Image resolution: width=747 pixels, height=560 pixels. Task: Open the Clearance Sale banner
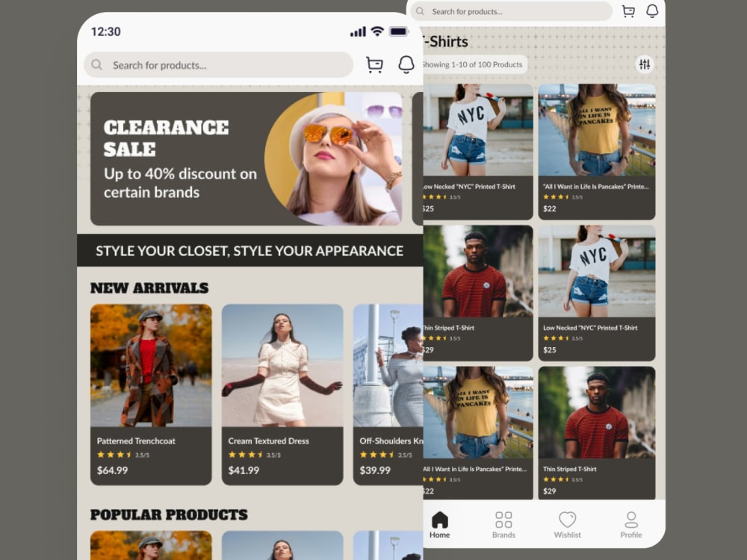[247, 158]
